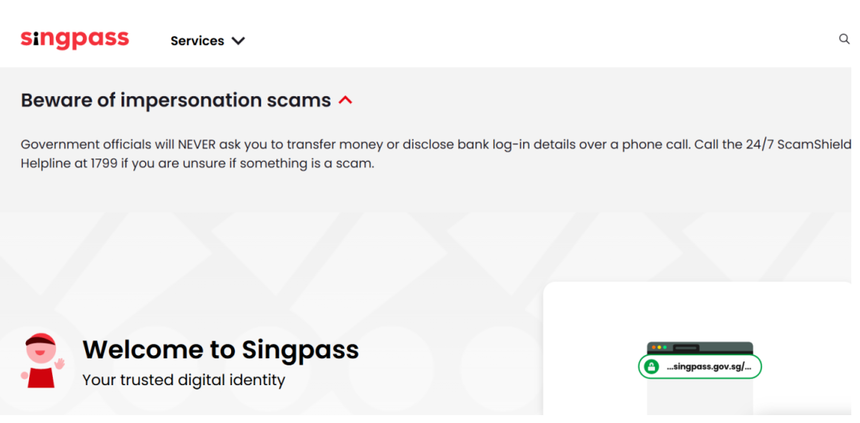Click the "Welcome to Singpass" heading
Image resolution: width=860 pixels, height=423 pixels.
[220, 349]
